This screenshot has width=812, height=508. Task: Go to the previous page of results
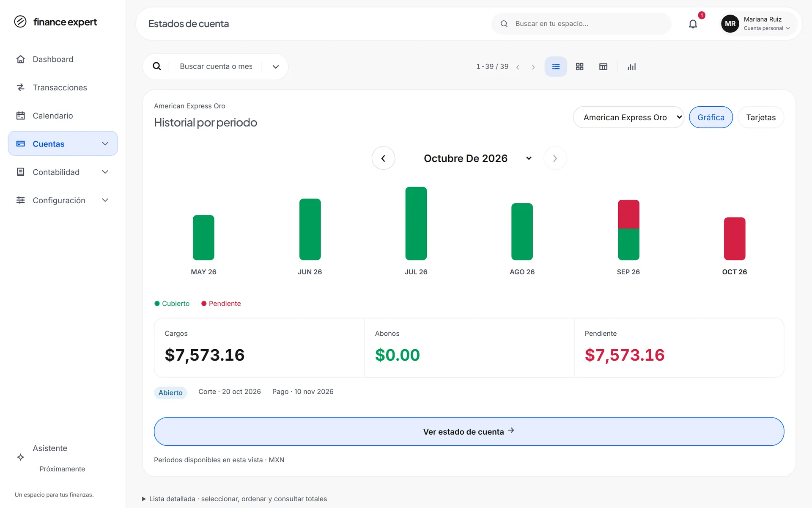click(518, 67)
